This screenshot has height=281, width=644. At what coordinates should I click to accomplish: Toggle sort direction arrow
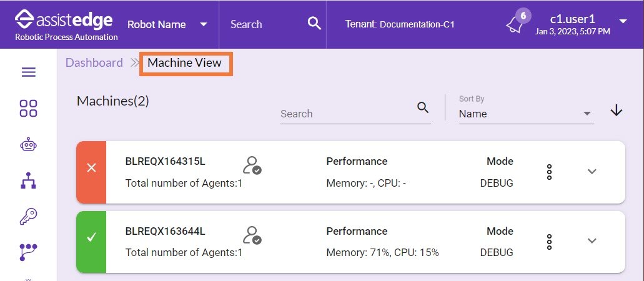(x=617, y=110)
